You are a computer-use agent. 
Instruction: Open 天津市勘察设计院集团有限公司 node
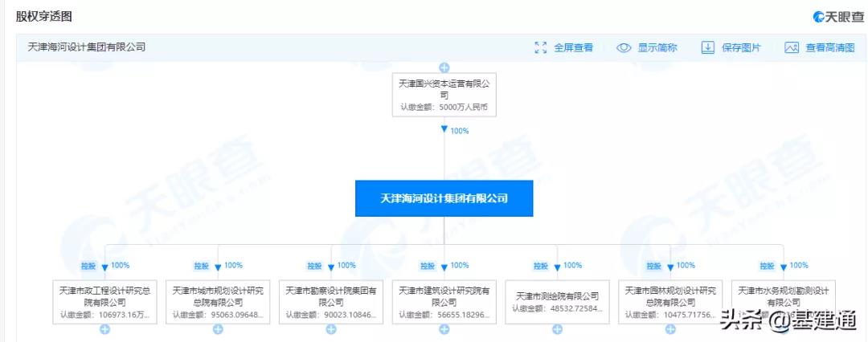331,302
